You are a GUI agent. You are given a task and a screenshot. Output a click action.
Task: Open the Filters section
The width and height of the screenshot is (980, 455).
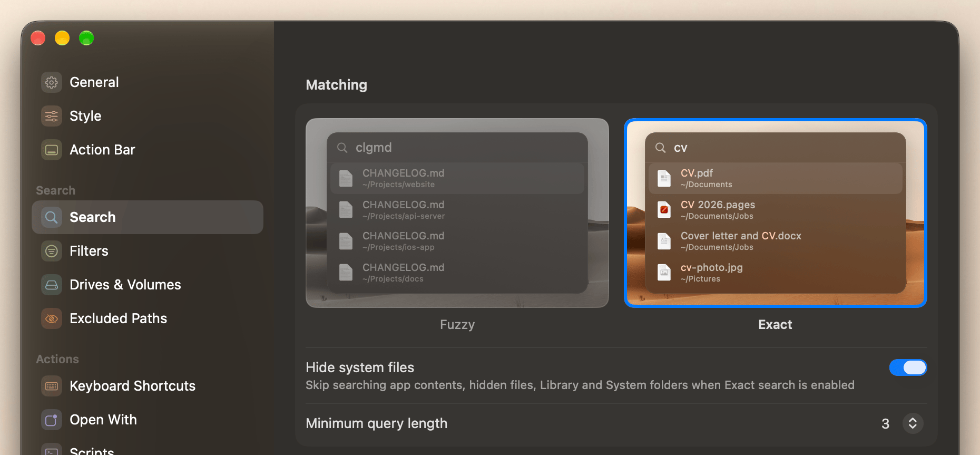148,251
